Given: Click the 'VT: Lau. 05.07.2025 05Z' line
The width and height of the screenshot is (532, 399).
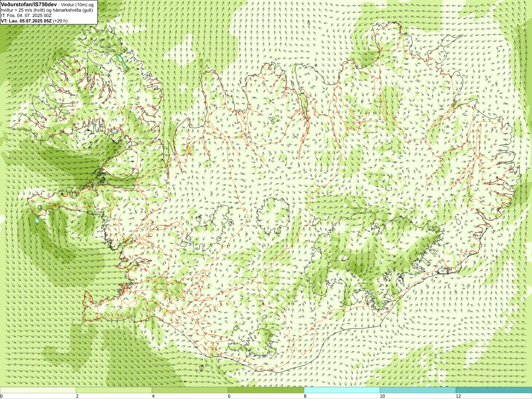Looking at the screenshot, I should [26, 21].
